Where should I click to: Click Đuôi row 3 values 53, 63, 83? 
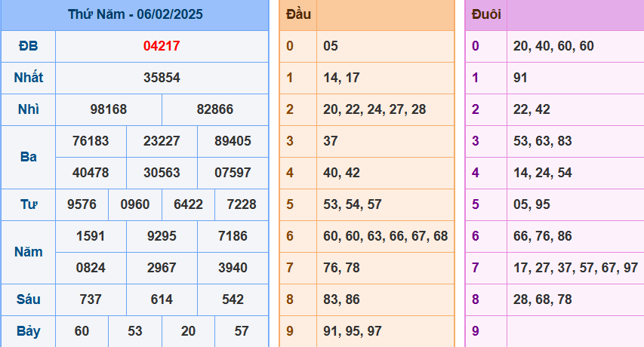tap(543, 141)
